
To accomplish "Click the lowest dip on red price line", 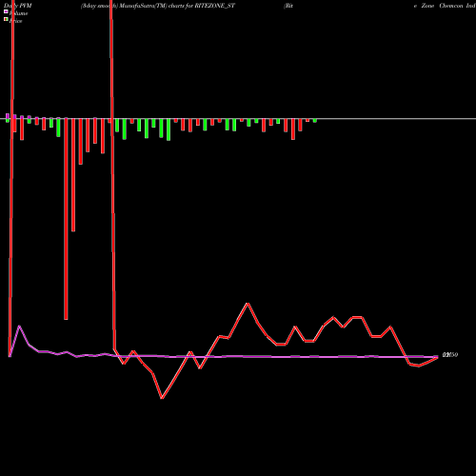I will (162, 398).
